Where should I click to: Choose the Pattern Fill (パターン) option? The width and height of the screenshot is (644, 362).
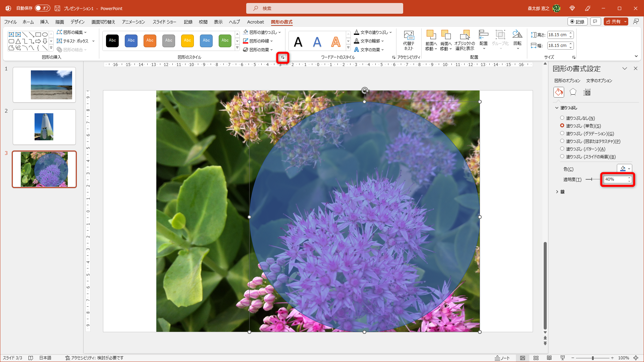pos(562,149)
